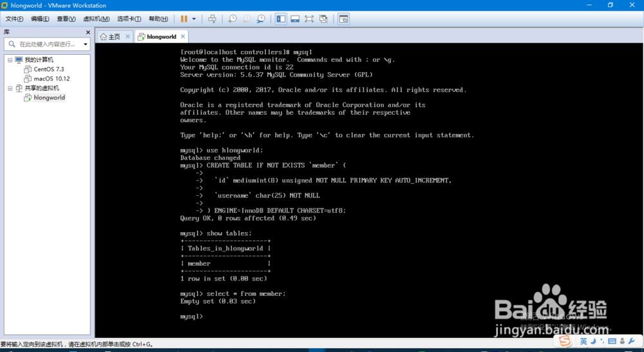Restore down the VMware Workstation window
Screen dimensions: 644x352
[611, 5]
